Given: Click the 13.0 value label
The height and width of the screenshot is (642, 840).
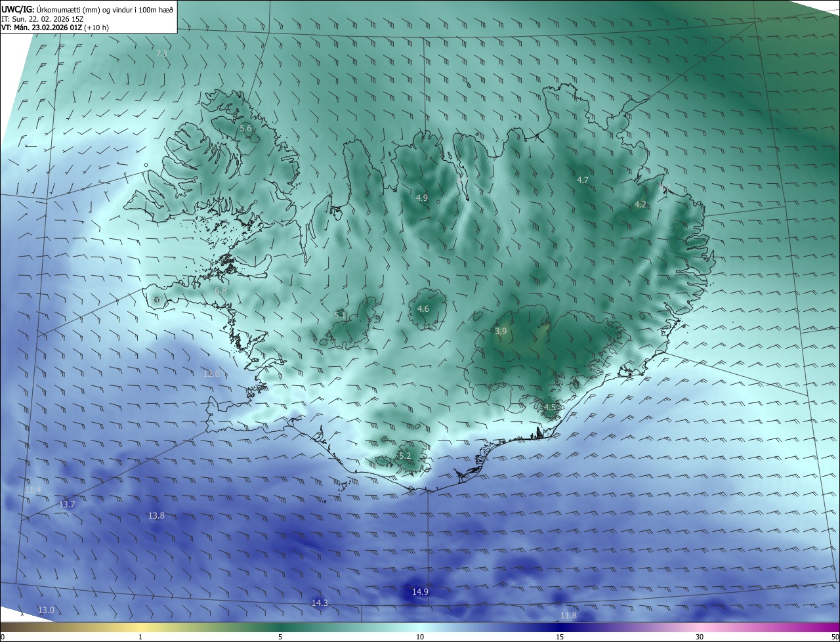Looking at the screenshot, I should click(46, 610).
